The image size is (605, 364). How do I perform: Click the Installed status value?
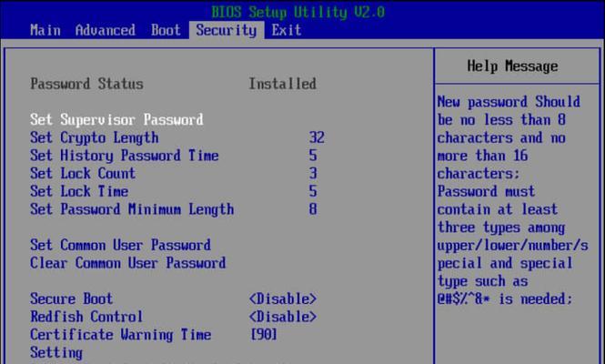pyautogui.click(x=282, y=84)
